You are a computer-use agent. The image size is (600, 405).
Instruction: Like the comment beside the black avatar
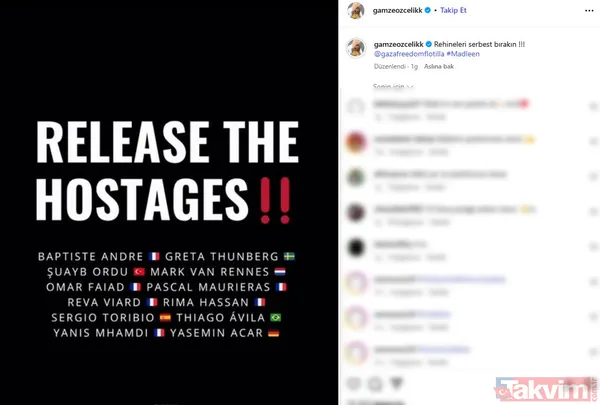[593, 247]
